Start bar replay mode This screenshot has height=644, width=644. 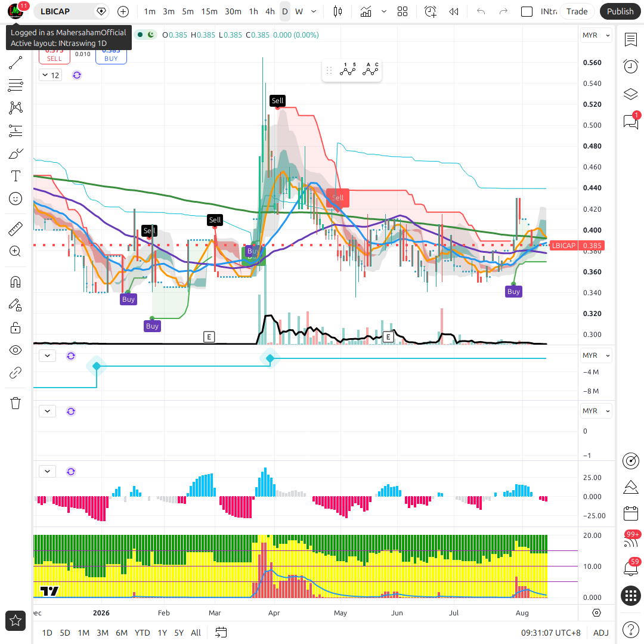click(453, 11)
